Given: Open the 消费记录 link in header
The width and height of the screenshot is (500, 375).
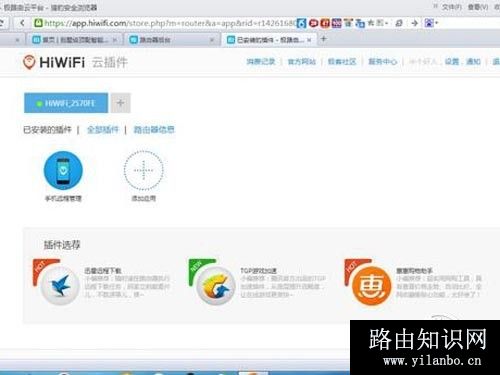Looking at the screenshot, I should [261, 62].
